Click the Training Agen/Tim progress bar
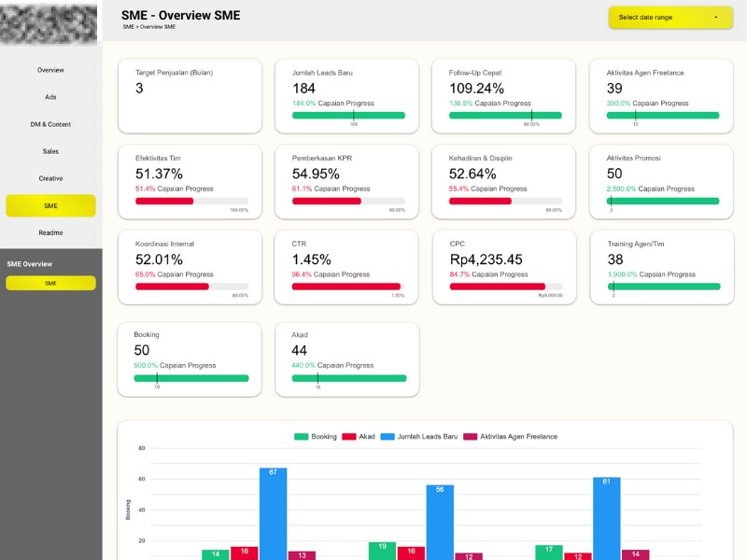This screenshot has width=747, height=560. tap(664, 287)
